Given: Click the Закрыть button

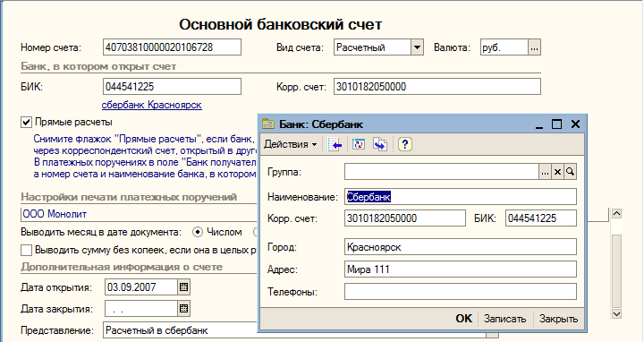Looking at the screenshot, I should pyautogui.click(x=558, y=319).
